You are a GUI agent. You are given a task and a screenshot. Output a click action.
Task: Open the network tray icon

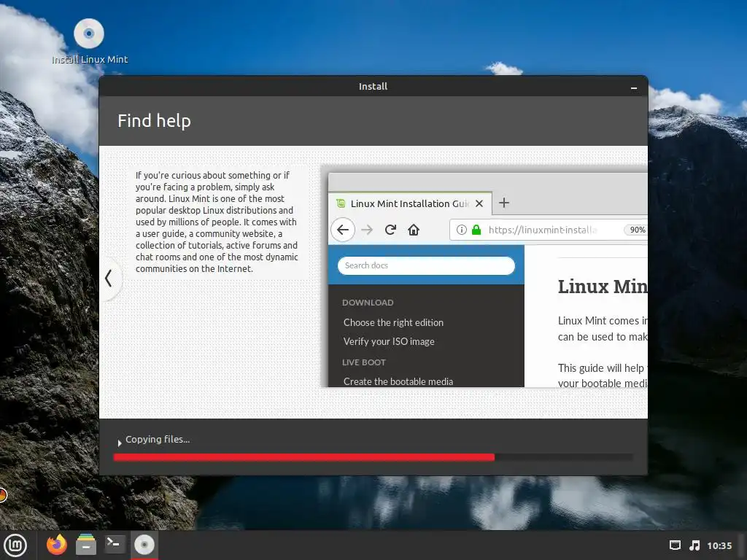point(675,545)
